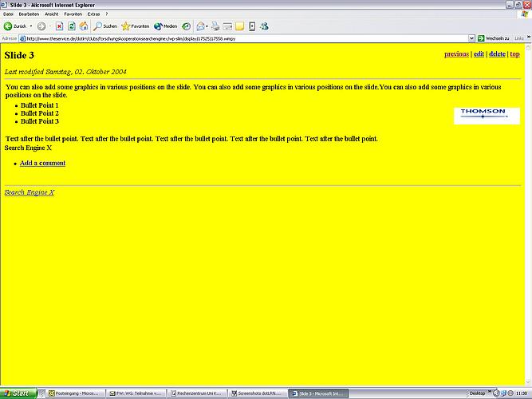Click the edit slide link
Image resolution: width=532 pixels, height=399 pixels.
point(479,54)
